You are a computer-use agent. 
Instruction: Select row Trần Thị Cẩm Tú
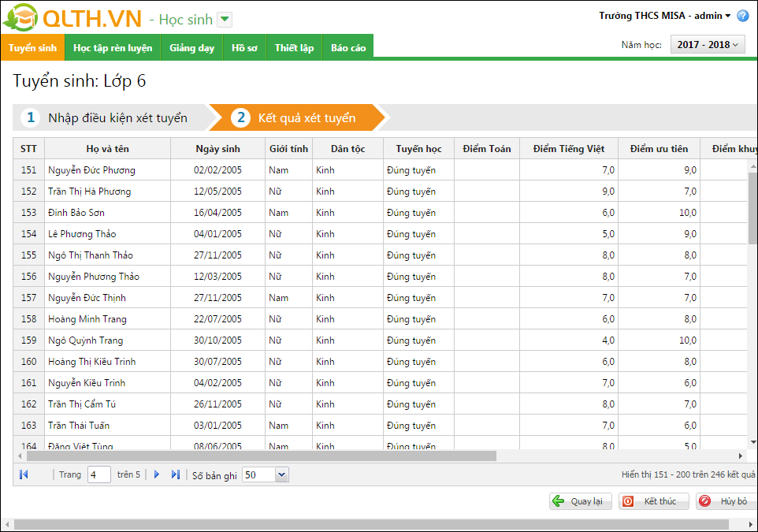point(381,404)
